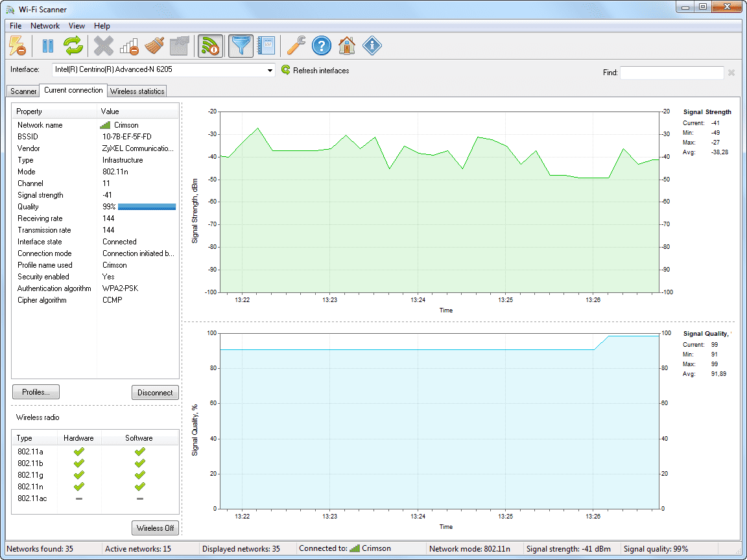Click the pause scanning icon

[x=48, y=46]
